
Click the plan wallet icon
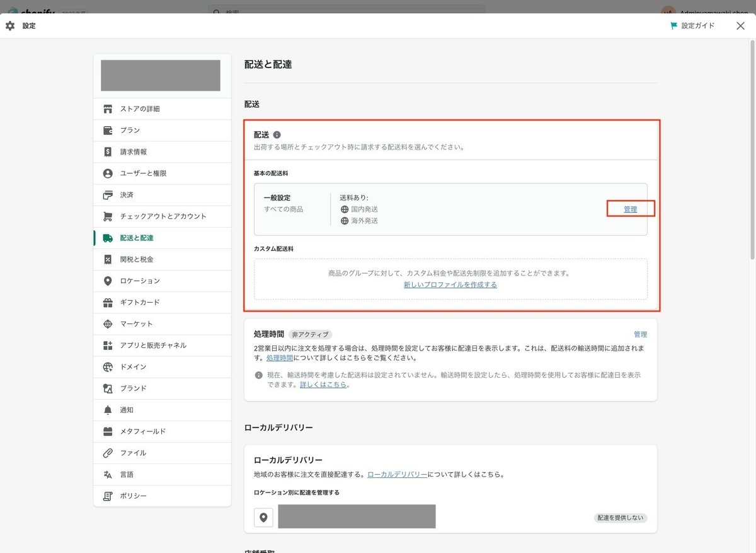click(x=108, y=130)
